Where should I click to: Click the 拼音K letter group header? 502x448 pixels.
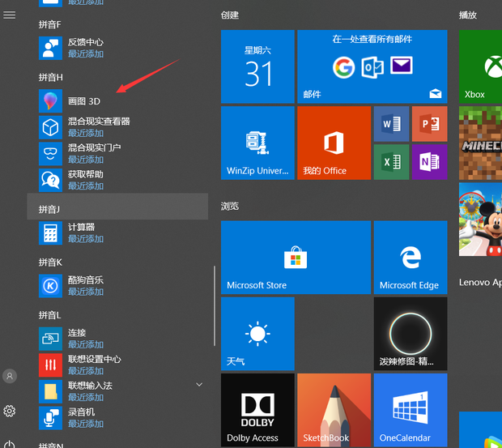50,262
